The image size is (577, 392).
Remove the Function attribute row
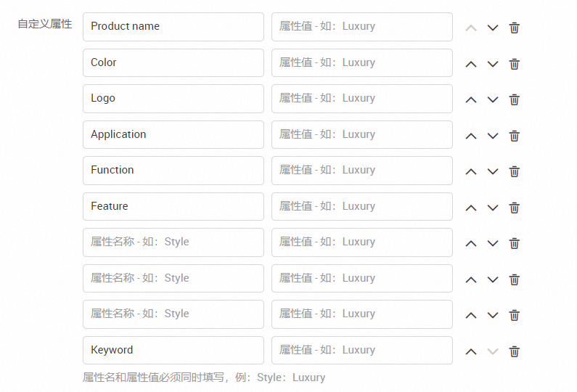[514, 171]
